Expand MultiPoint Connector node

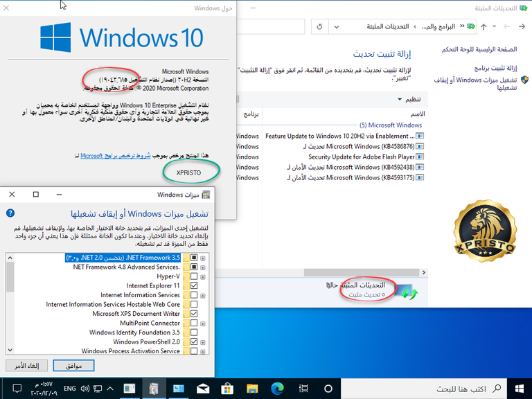tap(203, 323)
